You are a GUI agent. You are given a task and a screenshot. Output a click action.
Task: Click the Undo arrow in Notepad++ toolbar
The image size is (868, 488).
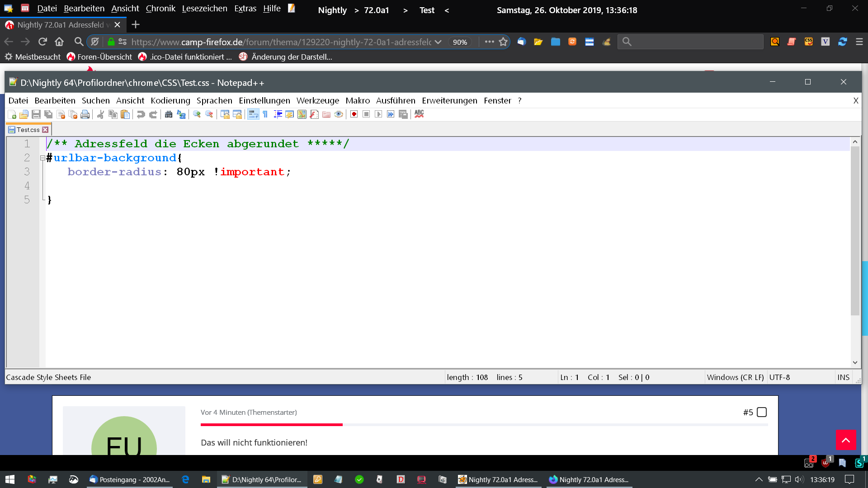coord(141,114)
